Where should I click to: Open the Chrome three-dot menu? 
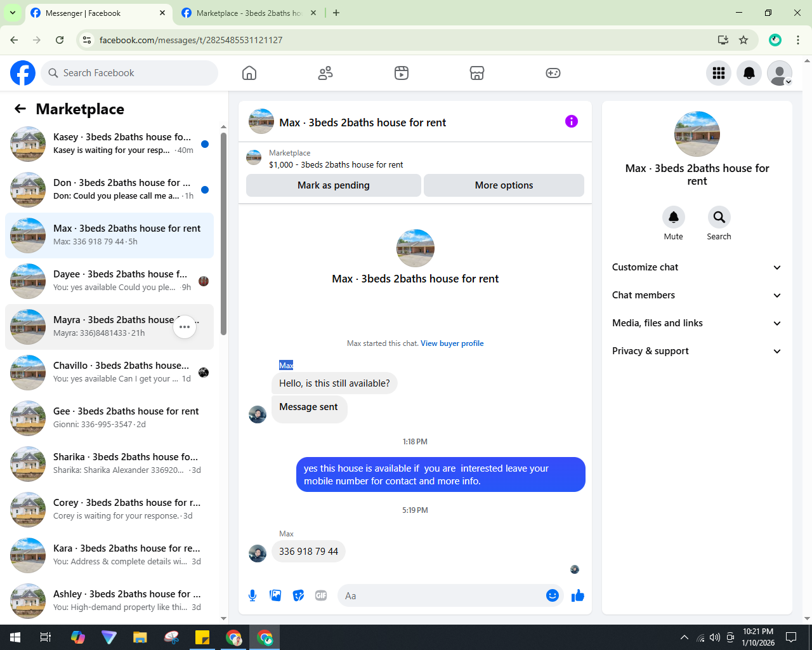(798, 40)
